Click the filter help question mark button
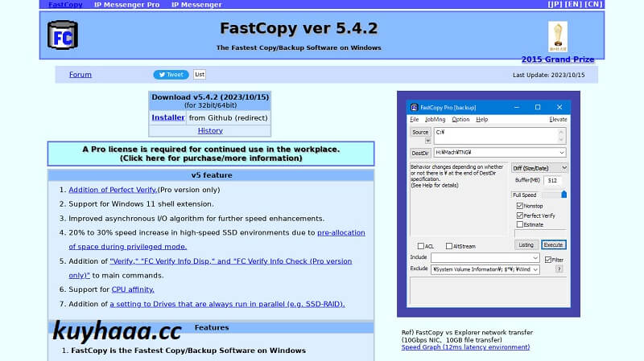 tap(559, 269)
